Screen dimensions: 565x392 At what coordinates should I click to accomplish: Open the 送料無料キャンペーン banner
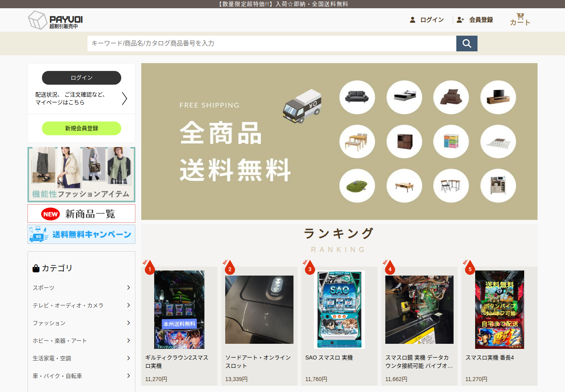tap(82, 234)
